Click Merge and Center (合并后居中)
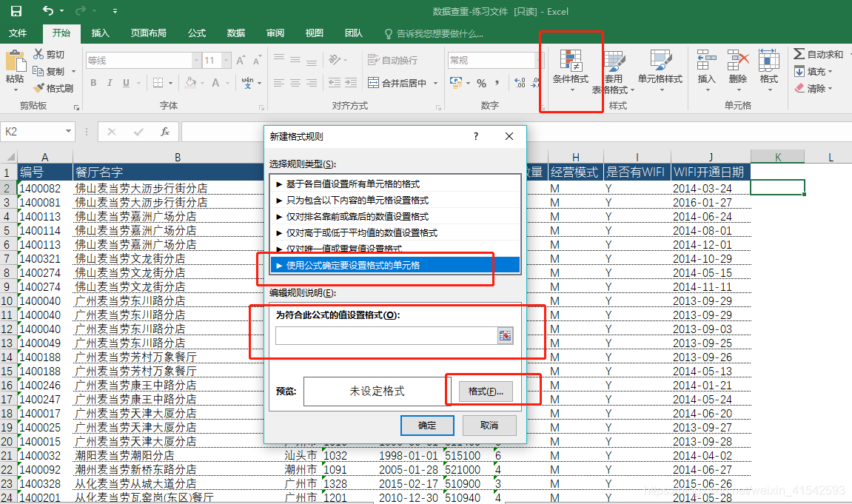This screenshot has height=504, width=852. click(398, 83)
